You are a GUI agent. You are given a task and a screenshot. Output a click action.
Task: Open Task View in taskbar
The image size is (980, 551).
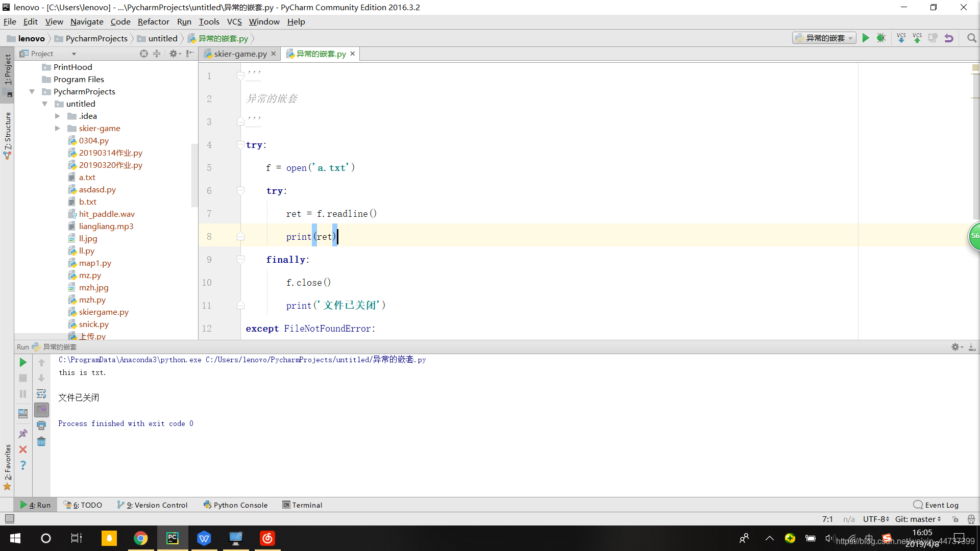pyautogui.click(x=77, y=538)
